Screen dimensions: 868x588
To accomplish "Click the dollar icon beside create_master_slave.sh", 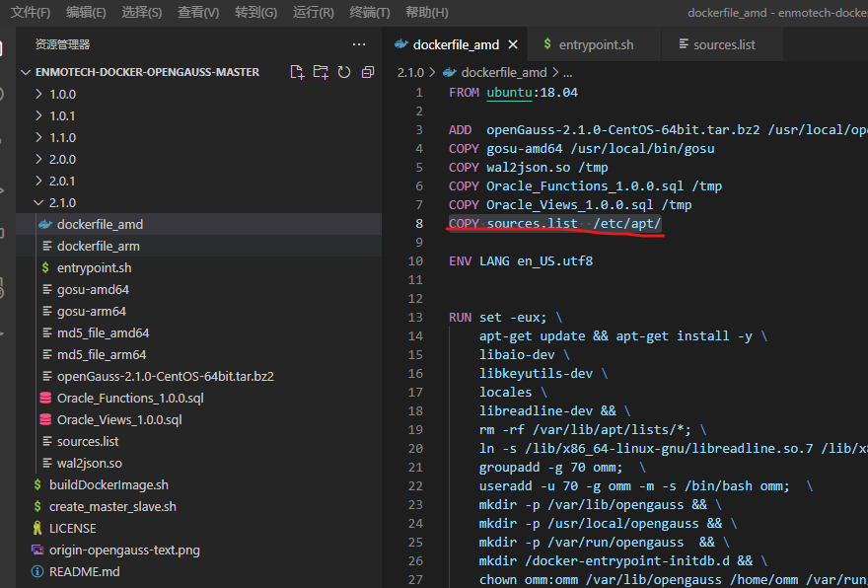I will pos(37,506).
